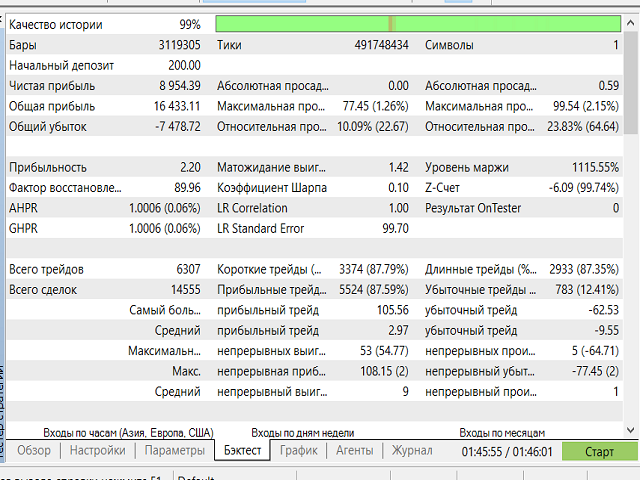Image resolution: width=640 pixels, height=480 pixels.
Task: Click the max consecutive loss -77.45 (2)
Action: (x=596, y=371)
